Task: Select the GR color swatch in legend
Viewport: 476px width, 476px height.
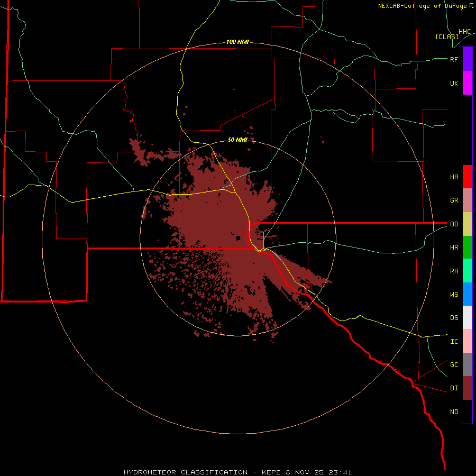Action: (467, 200)
